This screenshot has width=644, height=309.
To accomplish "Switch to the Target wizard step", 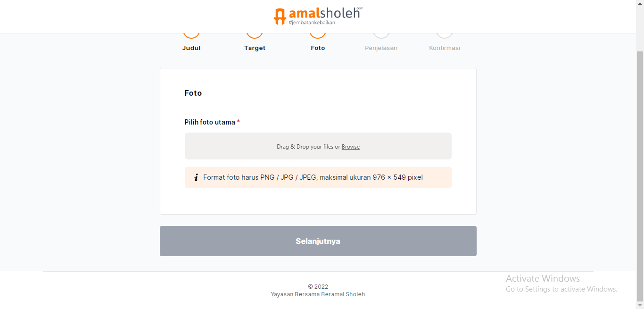I will [x=255, y=48].
